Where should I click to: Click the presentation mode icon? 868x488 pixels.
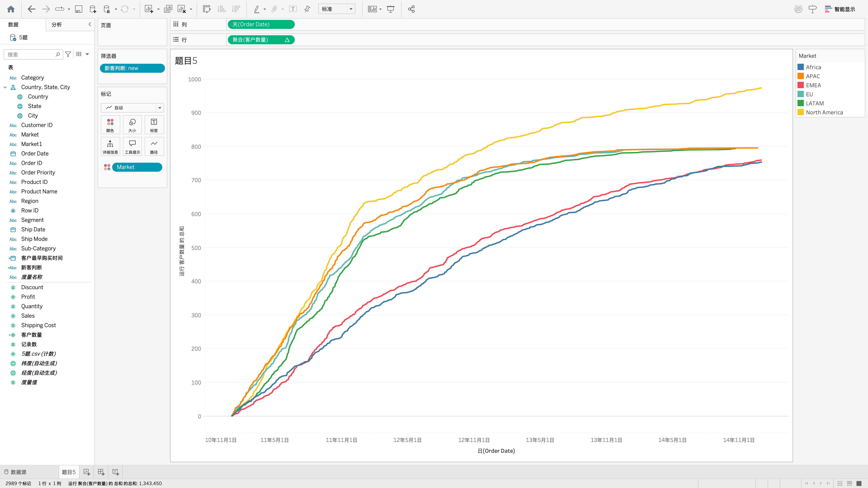point(391,9)
